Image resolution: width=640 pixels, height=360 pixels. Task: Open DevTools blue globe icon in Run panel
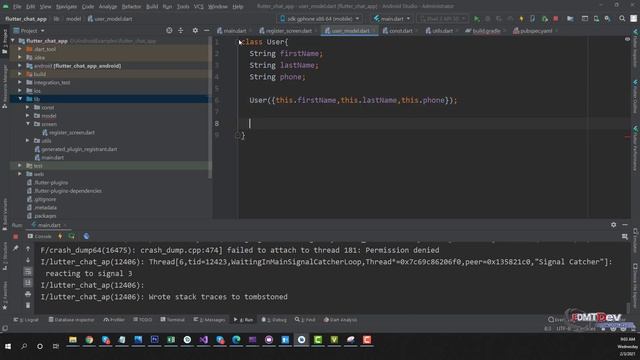point(86,236)
